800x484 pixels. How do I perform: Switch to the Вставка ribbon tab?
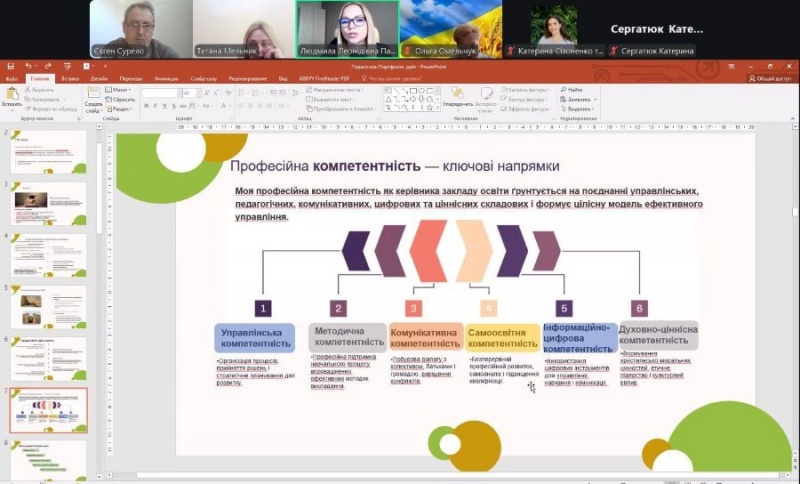(x=69, y=77)
